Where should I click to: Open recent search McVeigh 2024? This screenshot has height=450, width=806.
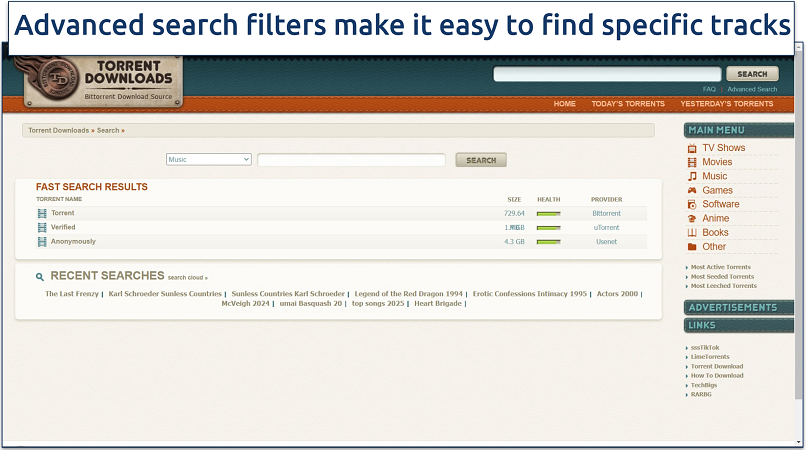(x=245, y=304)
